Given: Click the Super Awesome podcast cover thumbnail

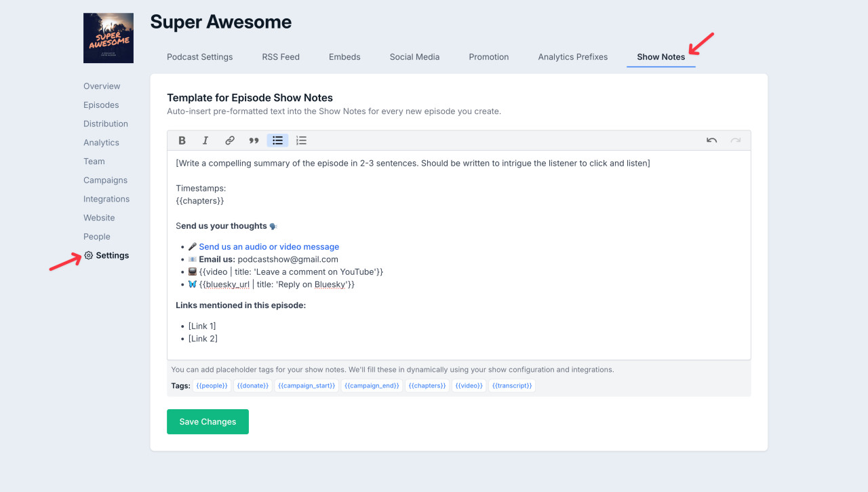Looking at the screenshot, I should click(108, 38).
